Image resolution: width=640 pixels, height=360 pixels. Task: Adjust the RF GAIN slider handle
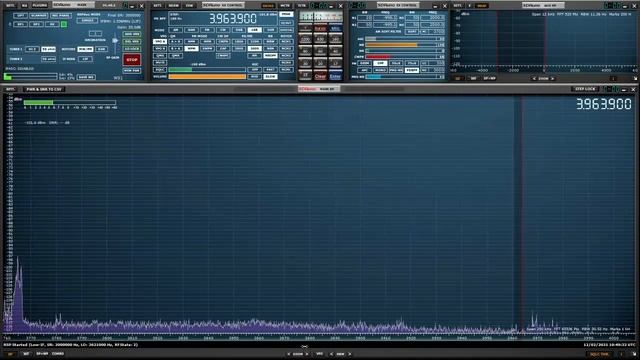pos(115,40)
